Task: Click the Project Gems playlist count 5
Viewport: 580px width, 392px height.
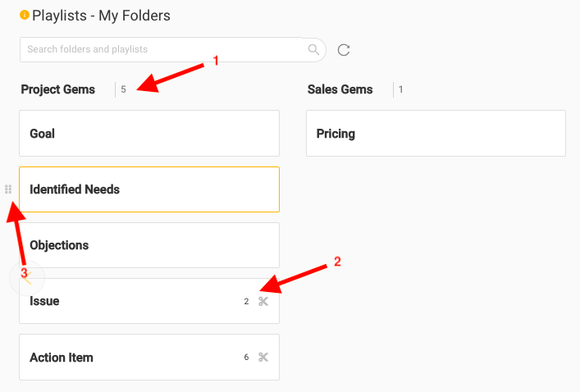Action: [124, 89]
